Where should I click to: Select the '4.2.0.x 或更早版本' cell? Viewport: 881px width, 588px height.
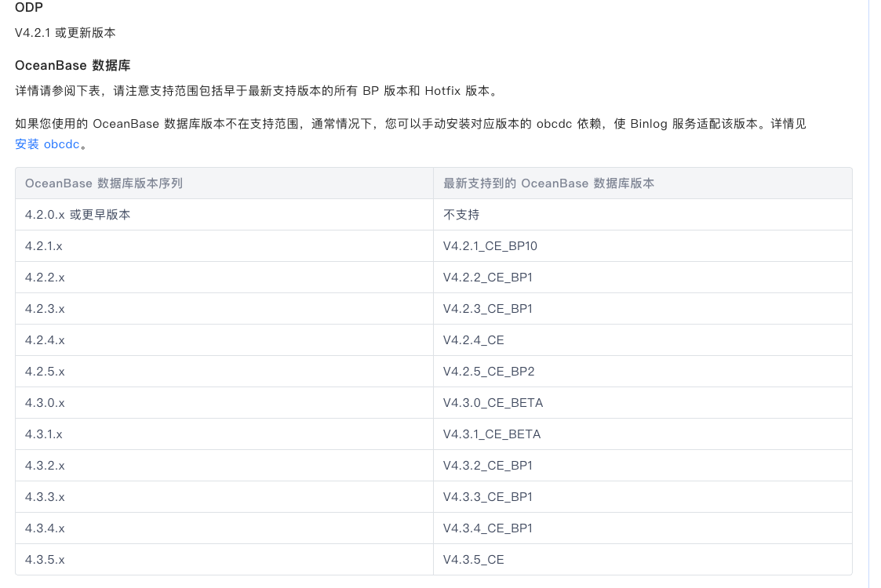click(224, 215)
